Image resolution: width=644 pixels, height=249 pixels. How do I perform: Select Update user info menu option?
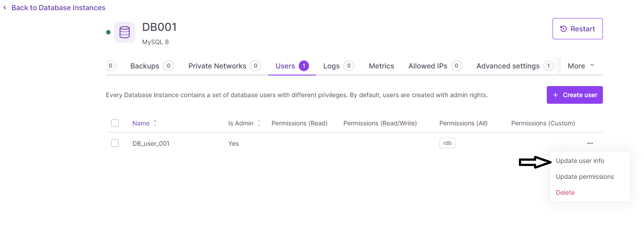point(580,161)
